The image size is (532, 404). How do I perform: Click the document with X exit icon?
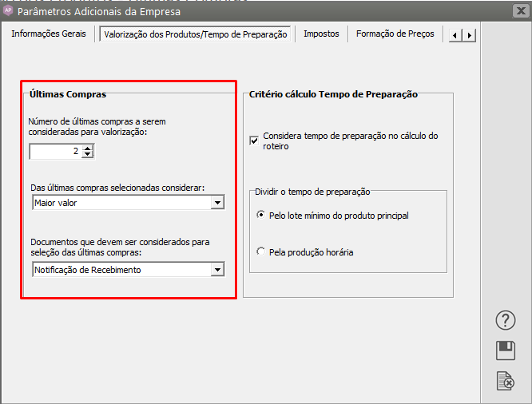[506, 381]
